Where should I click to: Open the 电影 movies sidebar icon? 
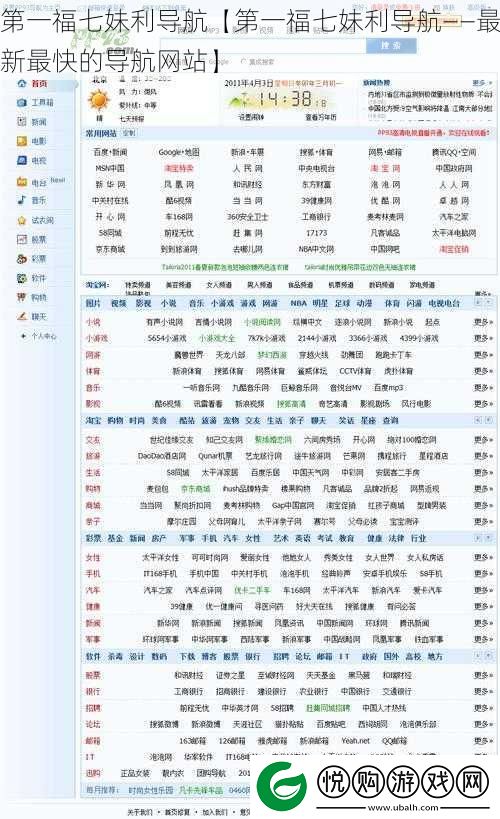(x=21, y=141)
